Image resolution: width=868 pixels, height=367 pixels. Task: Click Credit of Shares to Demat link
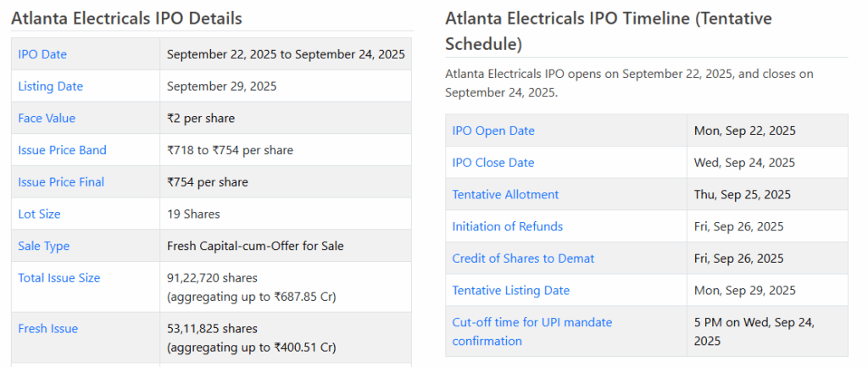click(x=523, y=259)
